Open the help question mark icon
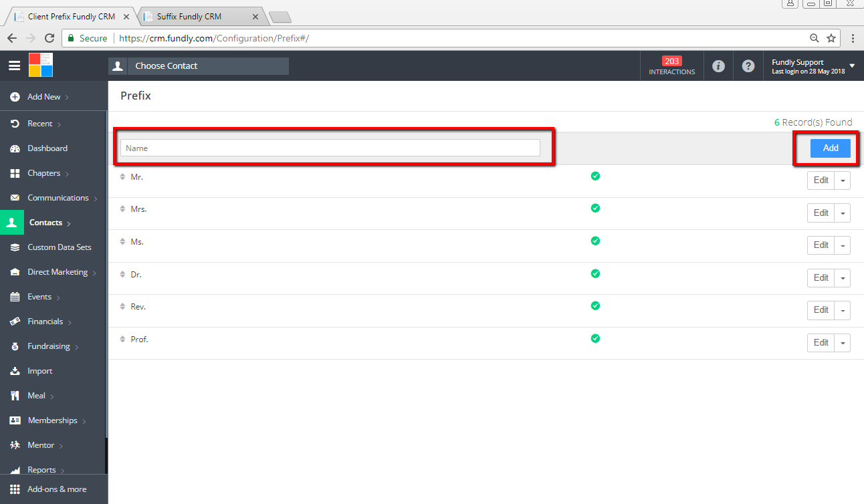Screen dimensions: 864x504 pos(748,66)
